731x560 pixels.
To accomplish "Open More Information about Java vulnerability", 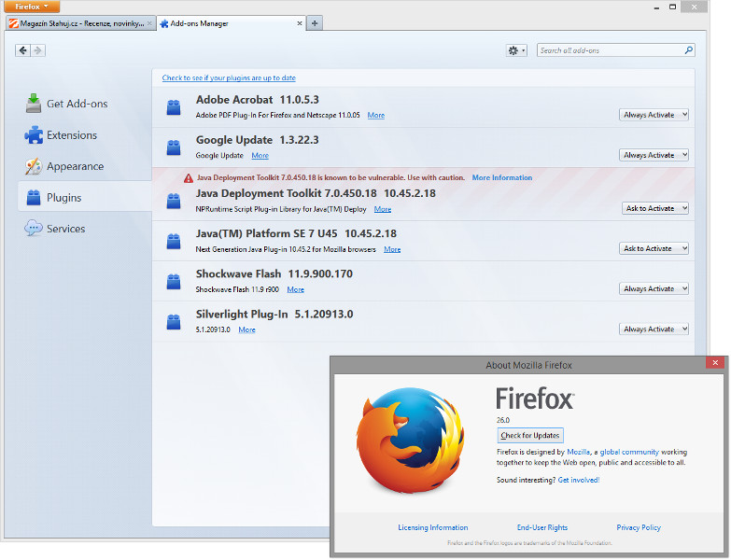I will [x=502, y=177].
